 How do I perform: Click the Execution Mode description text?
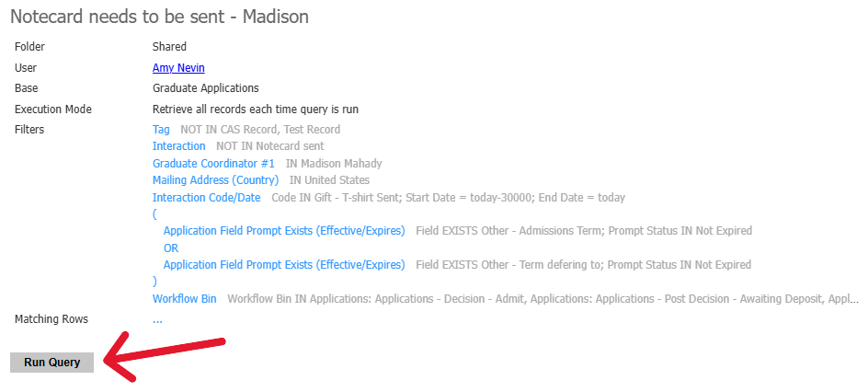point(255,110)
